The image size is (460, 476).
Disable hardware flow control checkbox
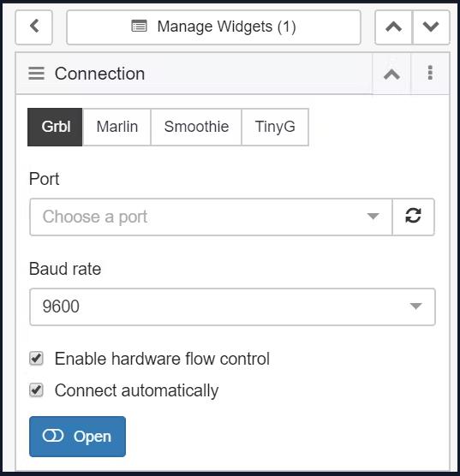(37, 359)
